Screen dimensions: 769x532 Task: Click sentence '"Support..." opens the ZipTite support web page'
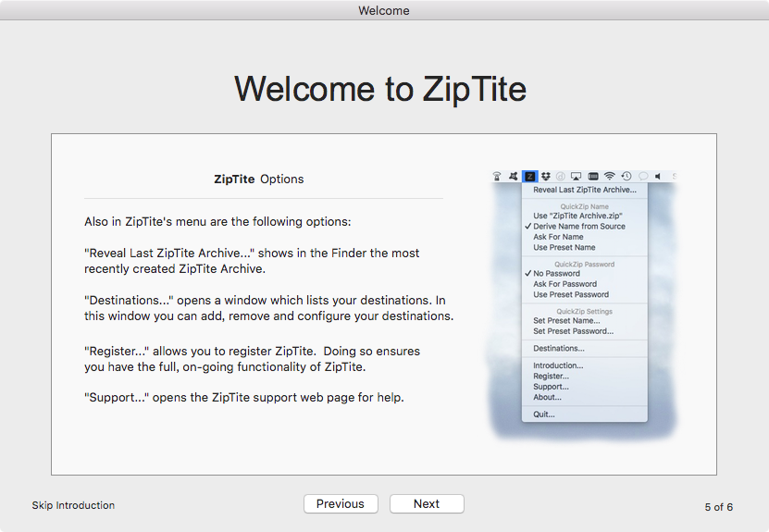pos(244,397)
